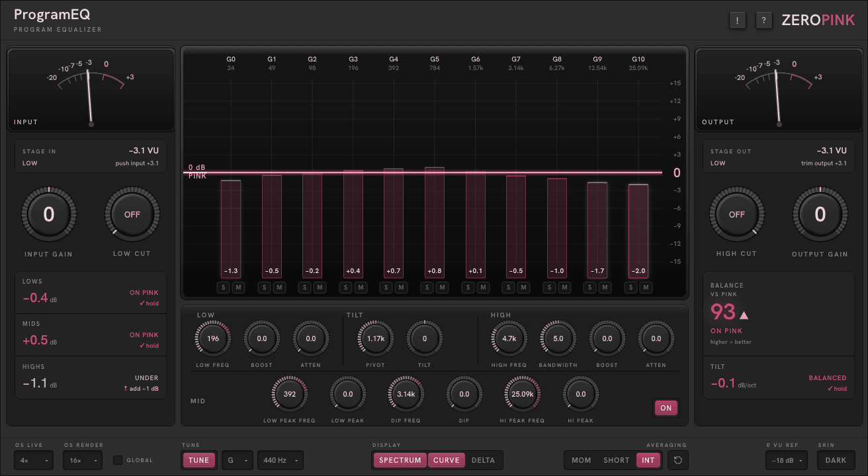Click the ZEROPINK logo
Viewport: 868px width, 476px height.
818,20
